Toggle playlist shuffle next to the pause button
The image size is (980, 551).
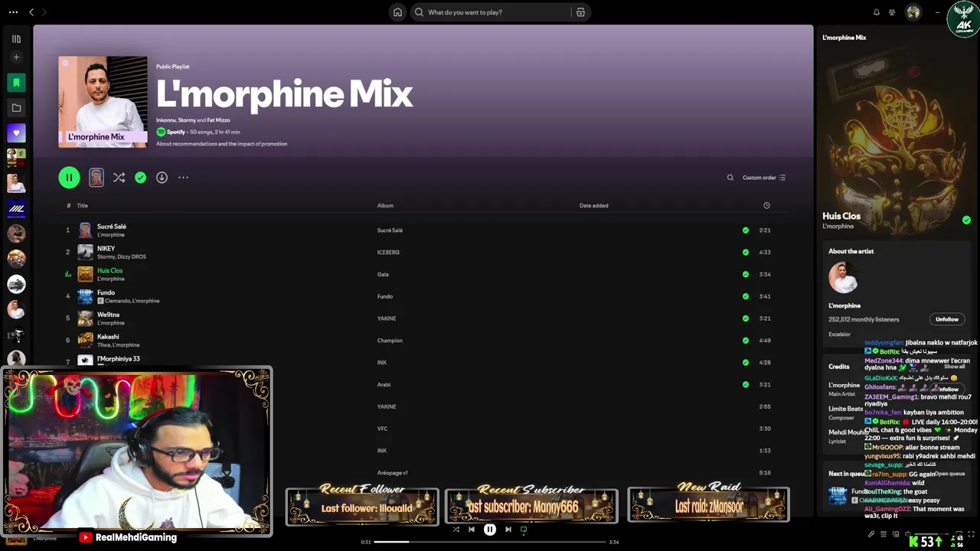[x=119, y=178]
